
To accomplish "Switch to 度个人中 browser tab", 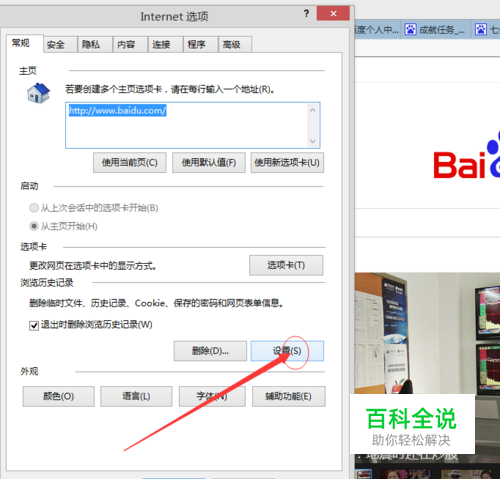I will point(377,30).
